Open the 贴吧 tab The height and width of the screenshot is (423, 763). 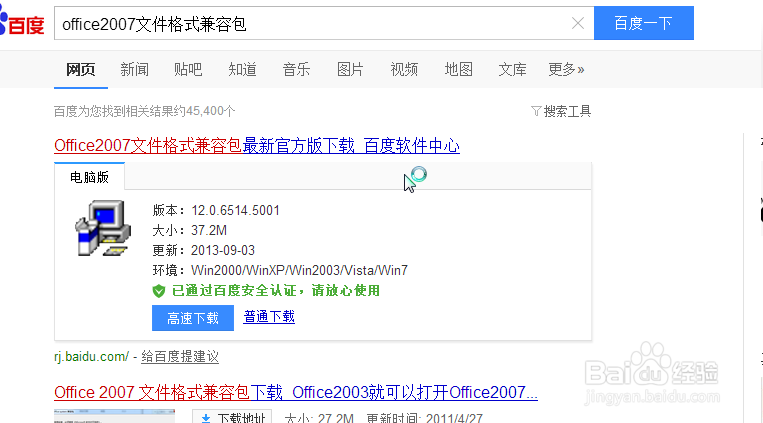188,70
